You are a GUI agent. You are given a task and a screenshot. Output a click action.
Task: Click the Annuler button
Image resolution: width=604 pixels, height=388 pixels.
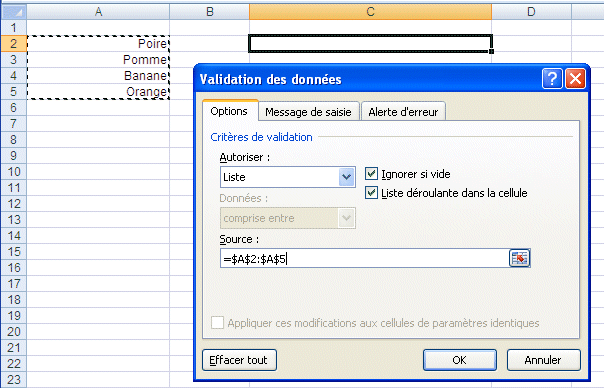click(543, 360)
